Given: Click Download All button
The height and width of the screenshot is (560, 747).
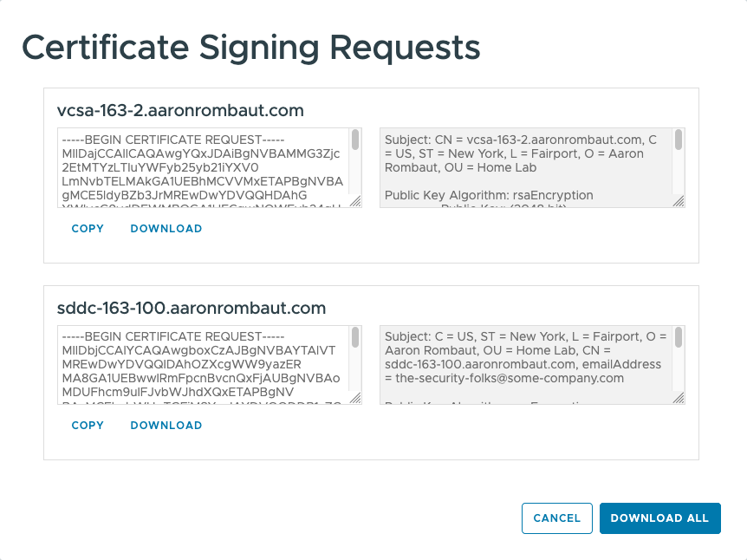Looking at the screenshot, I should [x=659, y=518].
